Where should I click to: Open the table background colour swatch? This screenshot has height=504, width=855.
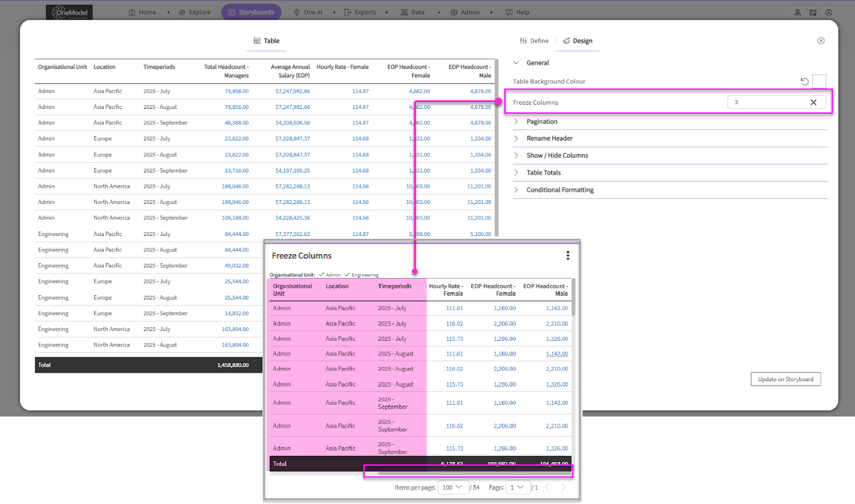point(819,81)
